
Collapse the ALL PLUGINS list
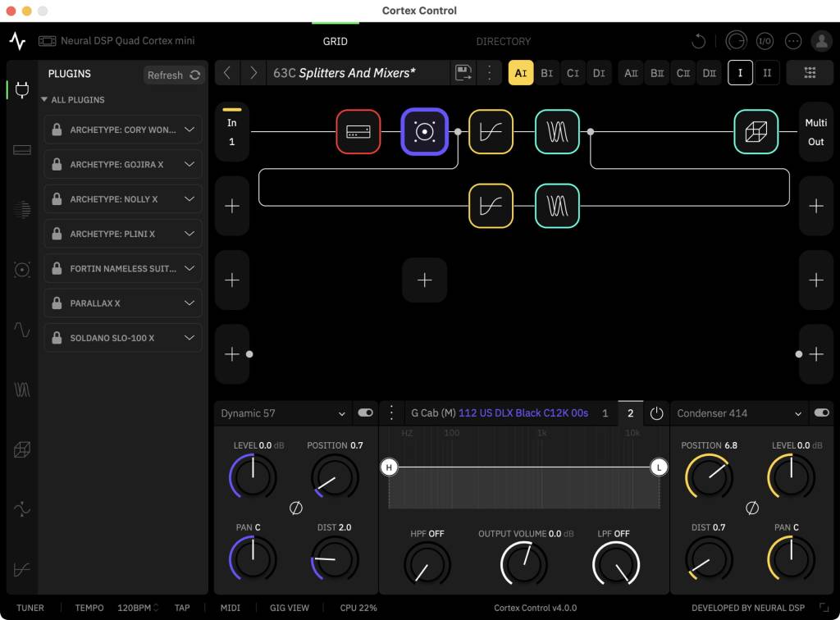pyautogui.click(x=45, y=100)
